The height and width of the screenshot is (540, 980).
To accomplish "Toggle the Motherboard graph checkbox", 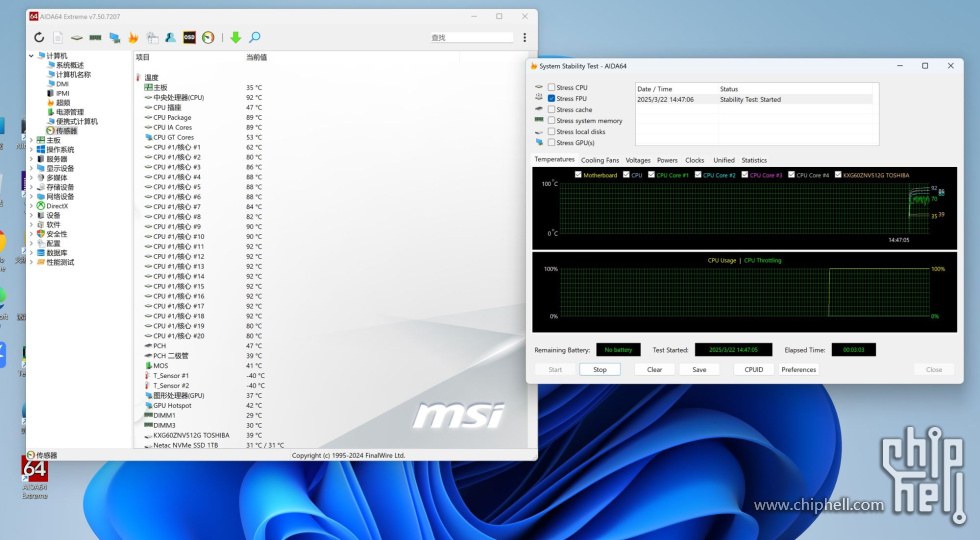I will tap(578, 175).
